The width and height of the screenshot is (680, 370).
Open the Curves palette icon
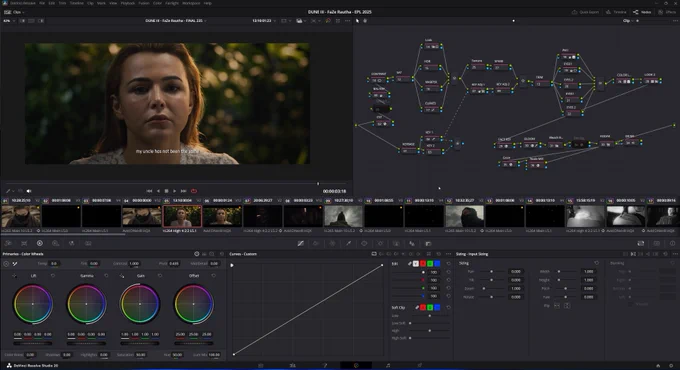(x=301, y=243)
